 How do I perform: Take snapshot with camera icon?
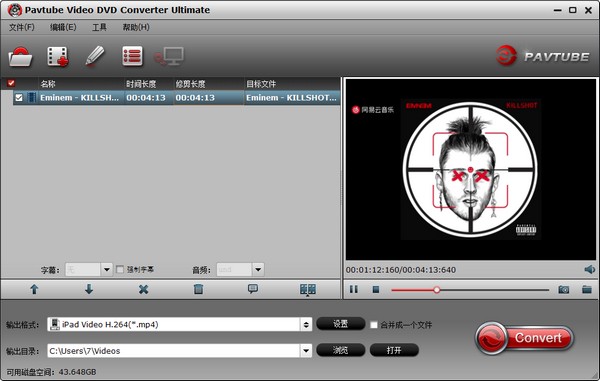pyautogui.click(x=564, y=290)
